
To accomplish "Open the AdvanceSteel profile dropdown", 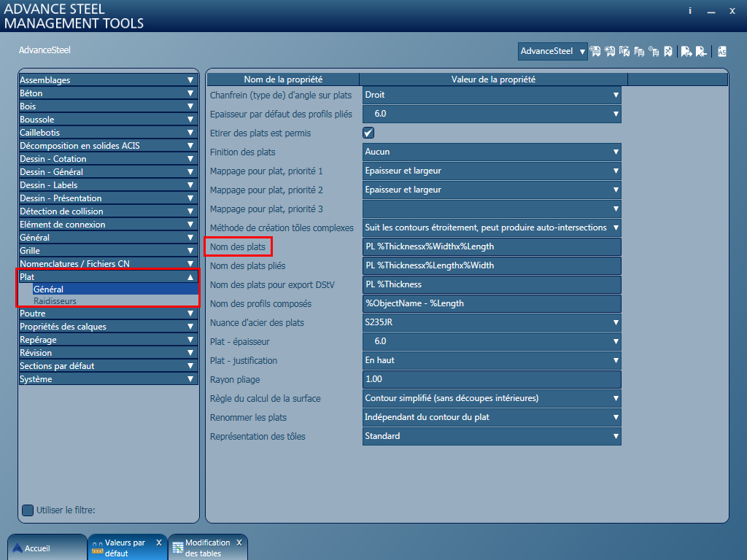I will (x=552, y=51).
